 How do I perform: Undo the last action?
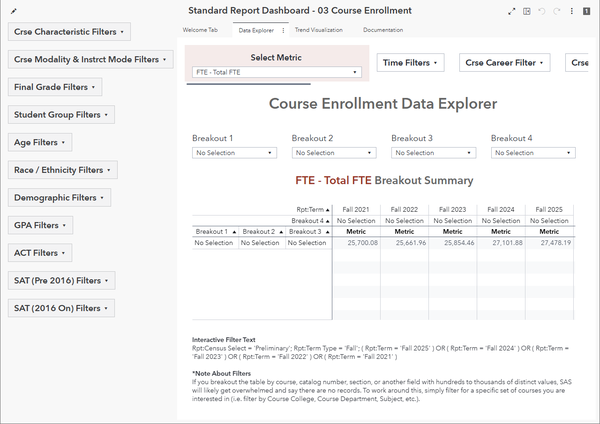(541, 11)
